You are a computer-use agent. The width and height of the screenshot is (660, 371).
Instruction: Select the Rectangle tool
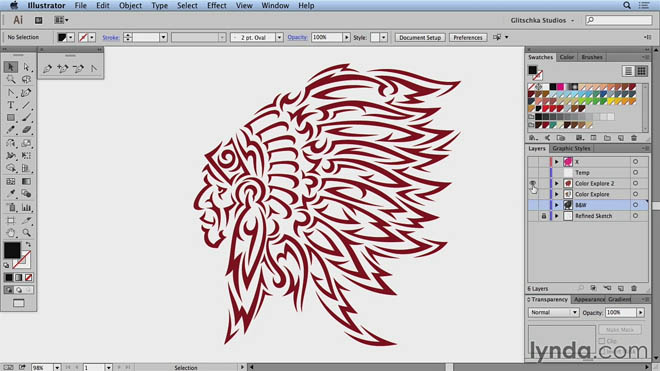click(11, 118)
